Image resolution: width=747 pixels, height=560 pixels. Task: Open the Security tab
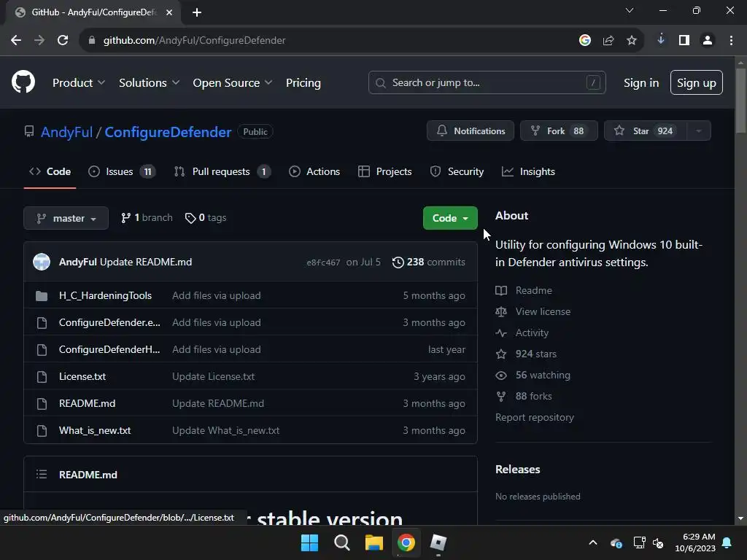tap(457, 171)
